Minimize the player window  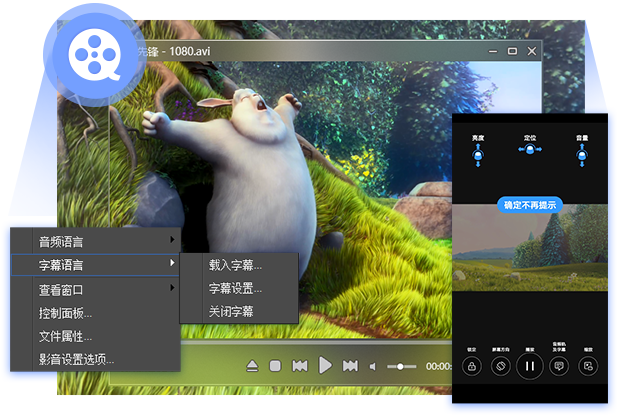pos(493,51)
